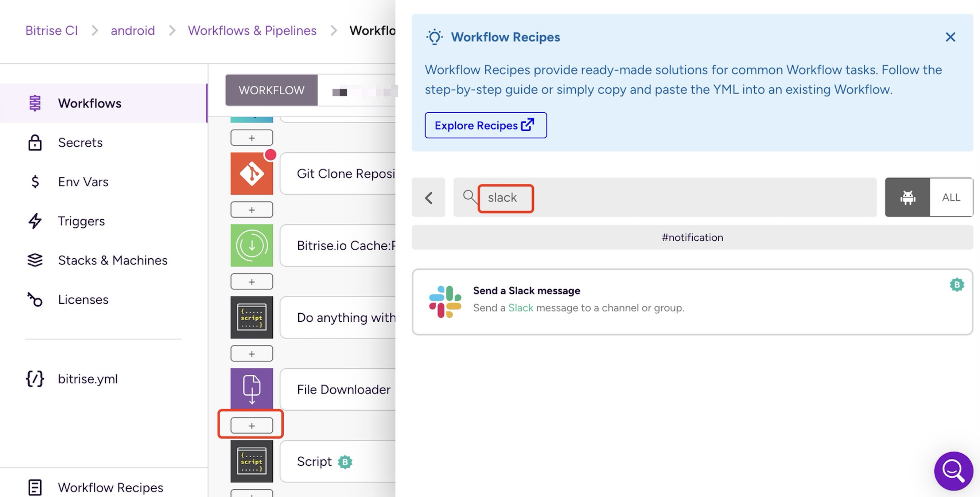Open the Licenses section
This screenshot has height=497, width=980.
[104, 300]
